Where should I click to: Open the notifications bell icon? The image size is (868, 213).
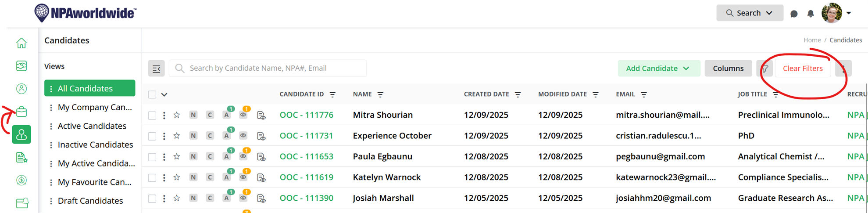click(x=811, y=14)
